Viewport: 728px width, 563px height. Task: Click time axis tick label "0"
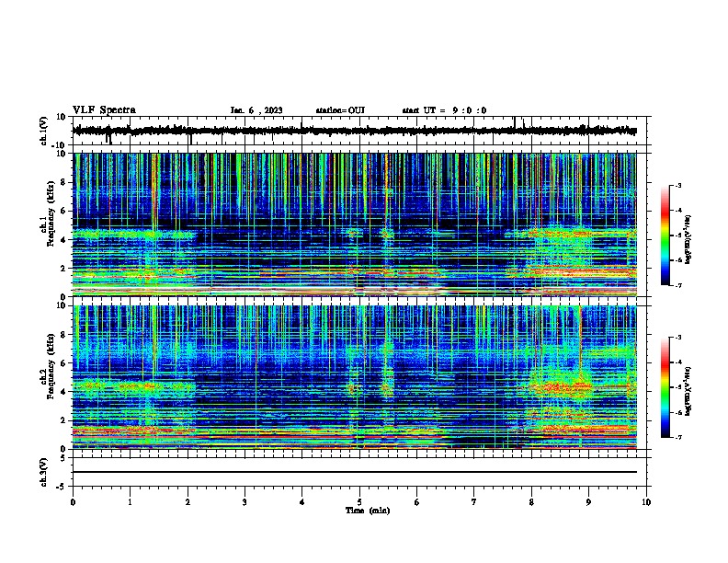(x=73, y=502)
